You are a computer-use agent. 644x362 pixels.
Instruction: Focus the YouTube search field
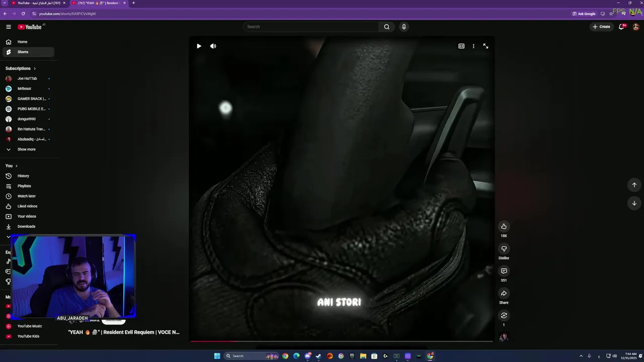pos(310,27)
